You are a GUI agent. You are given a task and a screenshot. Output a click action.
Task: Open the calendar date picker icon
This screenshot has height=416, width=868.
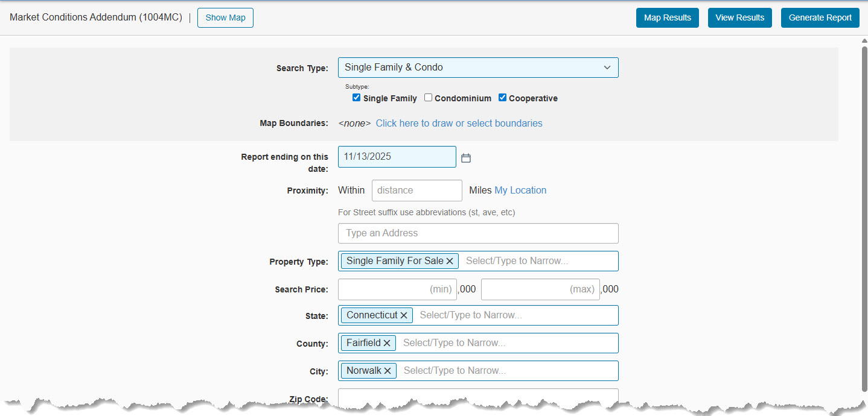click(x=465, y=158)
